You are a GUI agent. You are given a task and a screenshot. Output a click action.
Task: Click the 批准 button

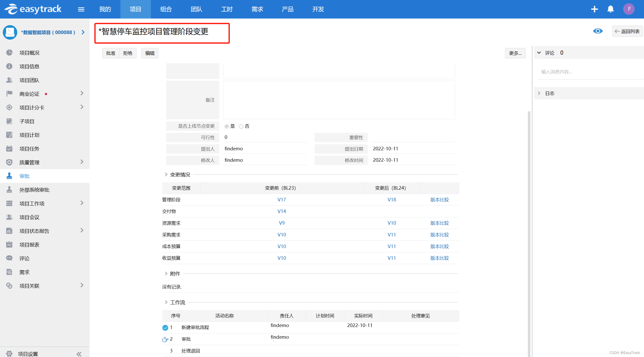[111, 53]
